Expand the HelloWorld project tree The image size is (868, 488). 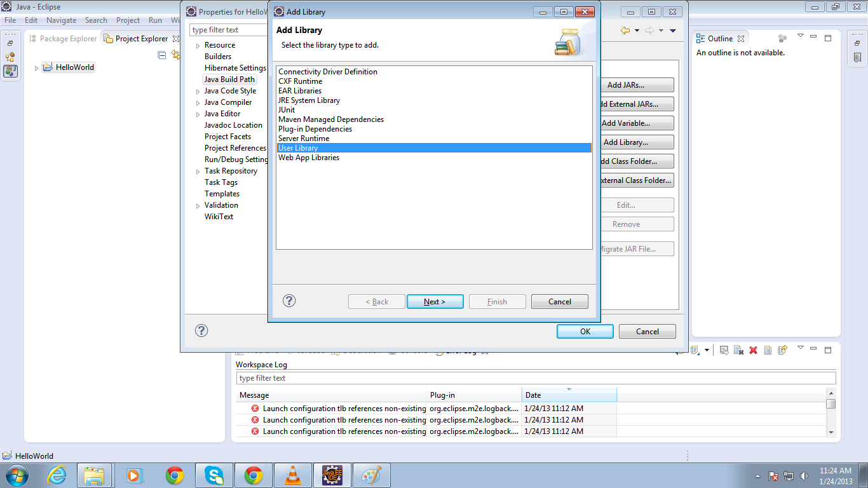36,68
